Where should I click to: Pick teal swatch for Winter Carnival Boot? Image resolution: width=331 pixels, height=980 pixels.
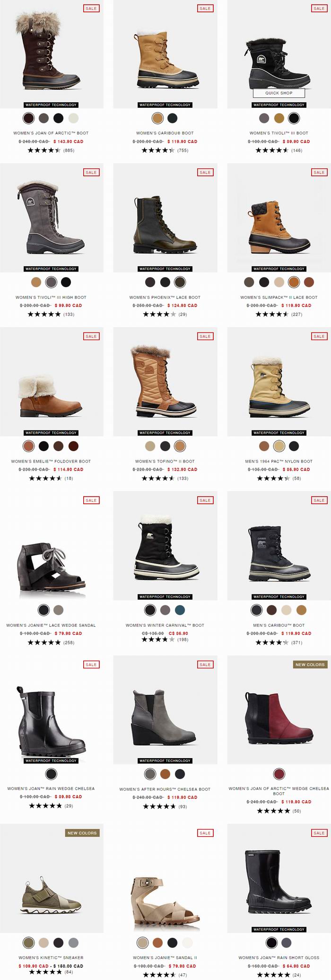point(180,610)
